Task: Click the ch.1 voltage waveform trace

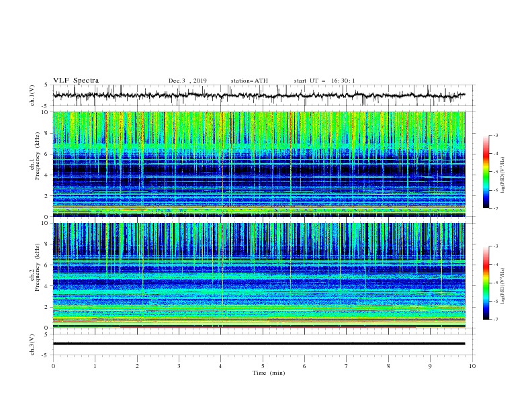Action: tap(259, 95)
